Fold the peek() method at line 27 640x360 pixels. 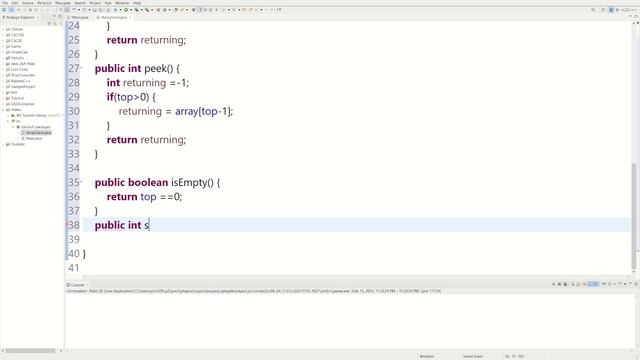(81, 67)
